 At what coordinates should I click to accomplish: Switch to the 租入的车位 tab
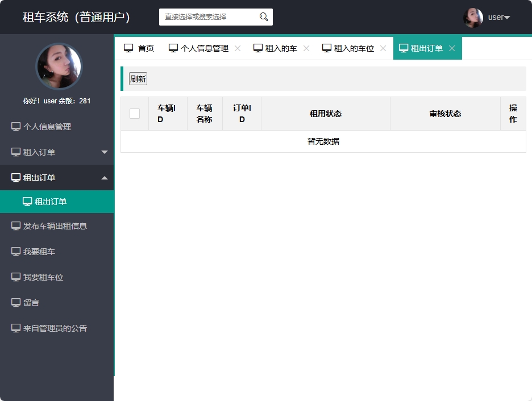click(x=352, y=48)
